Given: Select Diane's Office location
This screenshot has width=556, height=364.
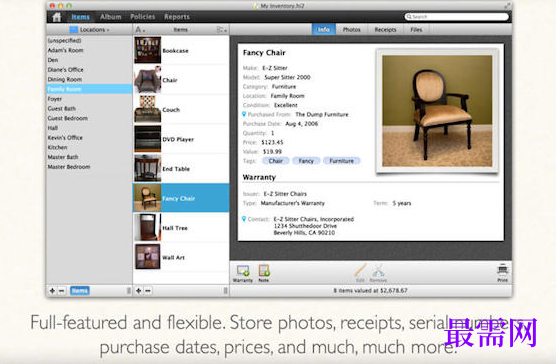Looking at the screenshot, I should pyautogui.click(x=89, y=69).
